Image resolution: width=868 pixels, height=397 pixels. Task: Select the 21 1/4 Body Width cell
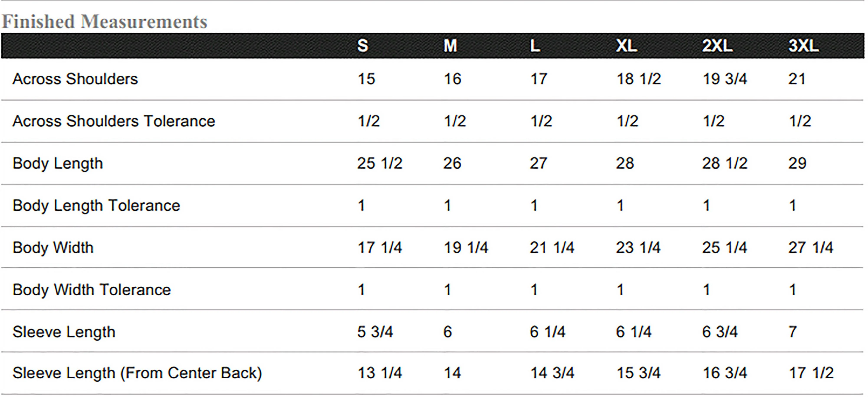click(x=552, y=248)
